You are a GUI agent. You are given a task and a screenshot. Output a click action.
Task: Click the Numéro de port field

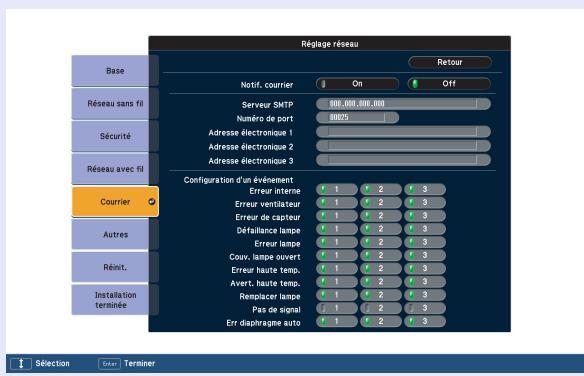point(358,118)
